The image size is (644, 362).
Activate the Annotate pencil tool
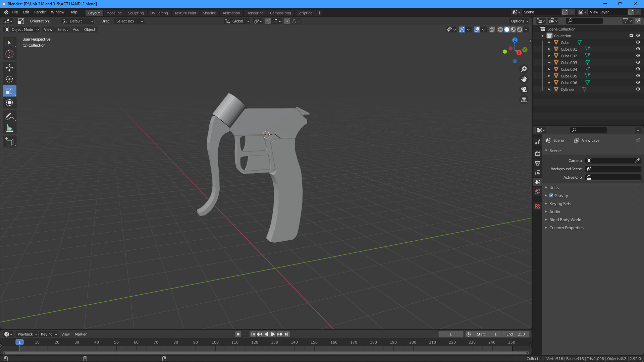pyautogui.click(x=9, y=116)
